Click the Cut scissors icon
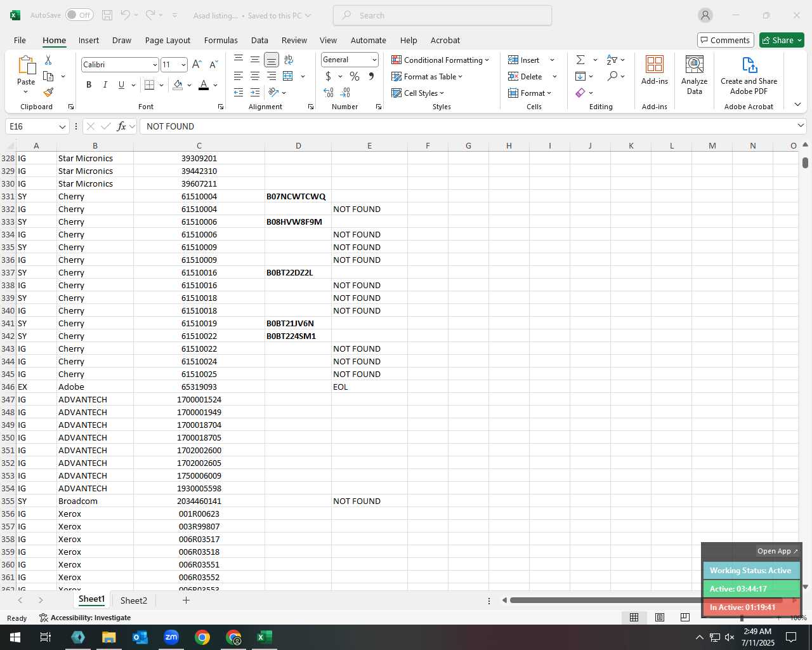 point(48,60)
